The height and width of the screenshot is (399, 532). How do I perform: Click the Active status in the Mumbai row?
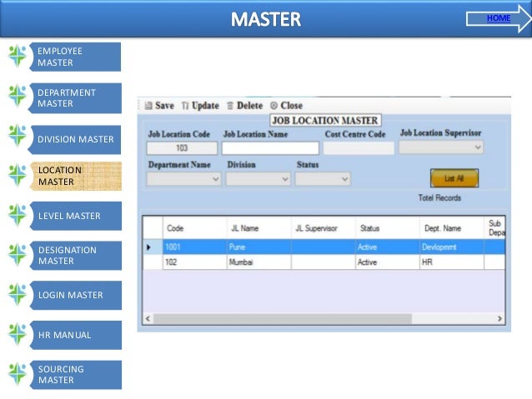pos(388,262)
